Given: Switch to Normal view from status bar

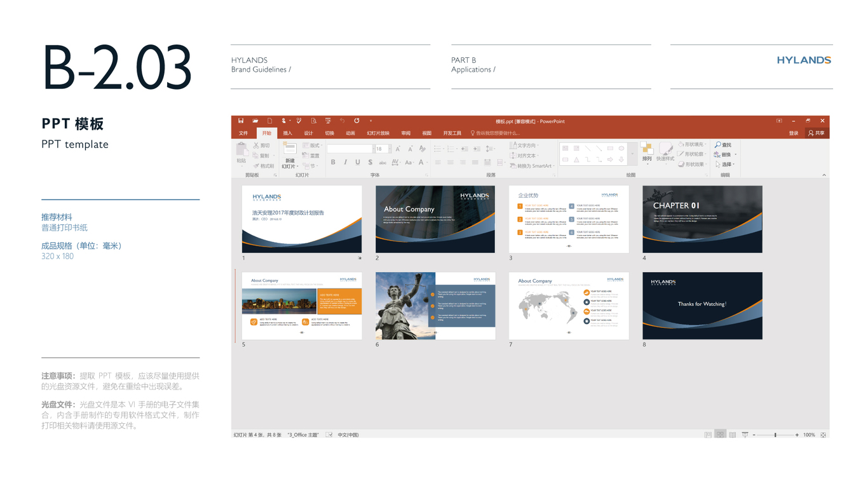Looking at the screenshot, I should [708, 435].
